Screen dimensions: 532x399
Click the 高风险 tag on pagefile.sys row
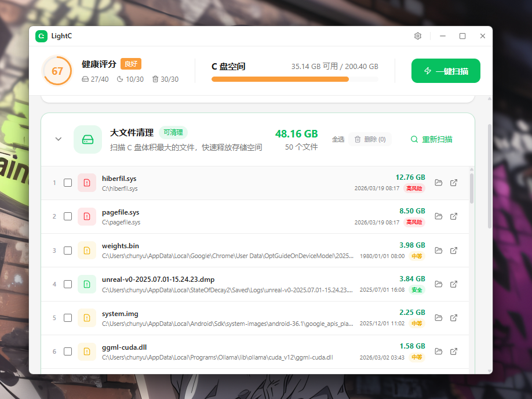pyautogui.click(x=414, y=222)
